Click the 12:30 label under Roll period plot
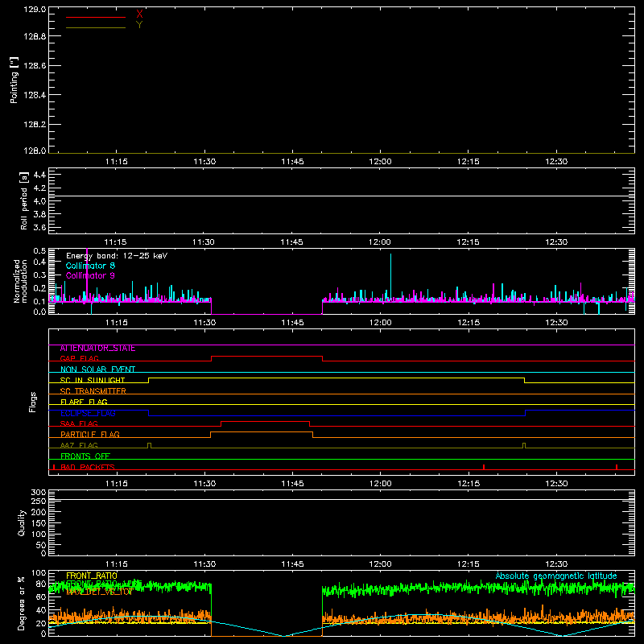Viewport: 644px width, 644px height. pos(556,242)
